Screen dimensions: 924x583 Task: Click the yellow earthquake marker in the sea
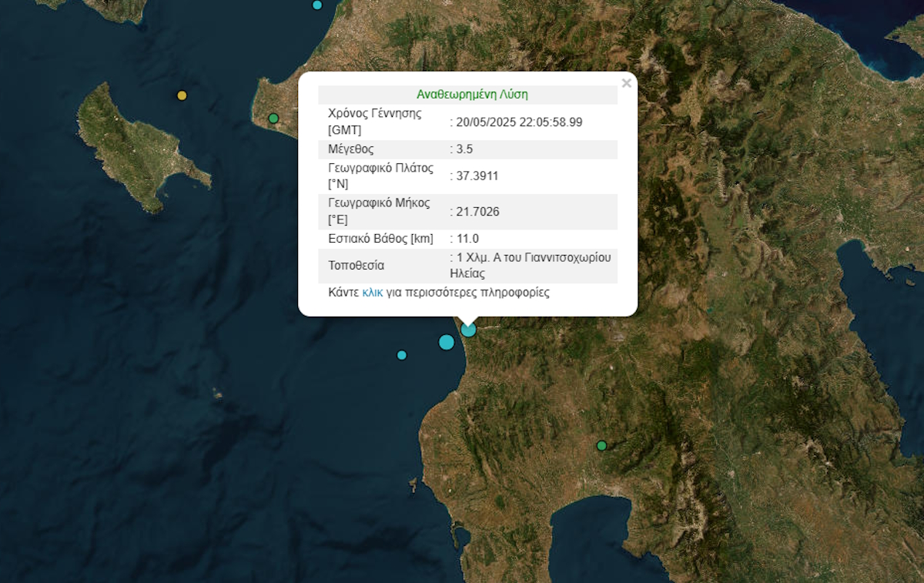pos(182,95)
